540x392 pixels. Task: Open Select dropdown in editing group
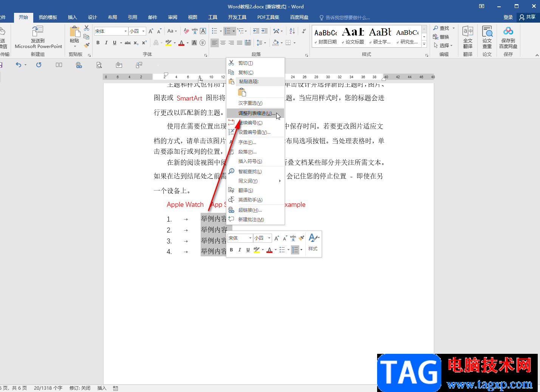coord(443,45)
